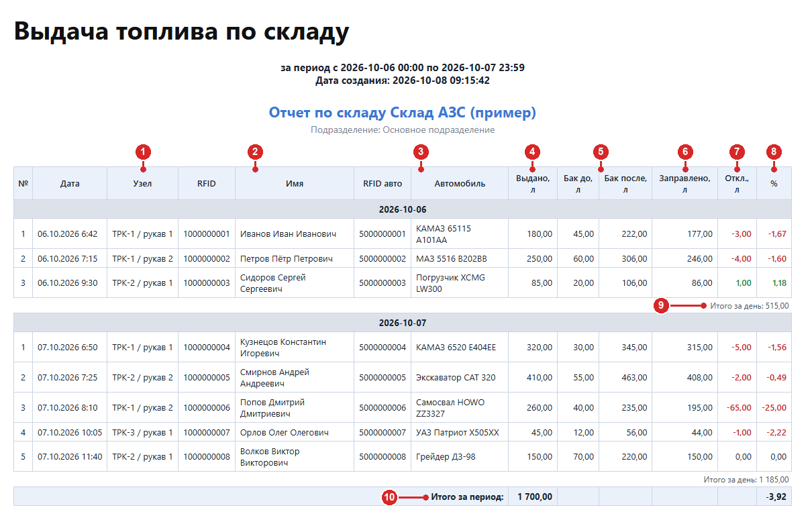
Task: Select the period percent total "-3,92"
Action: click(776, 497)
